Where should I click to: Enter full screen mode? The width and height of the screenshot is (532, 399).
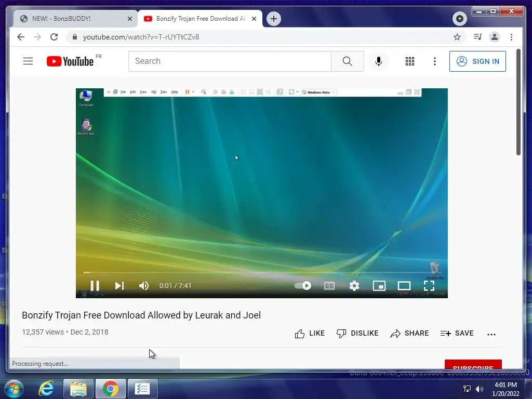[x=429, y=286]
